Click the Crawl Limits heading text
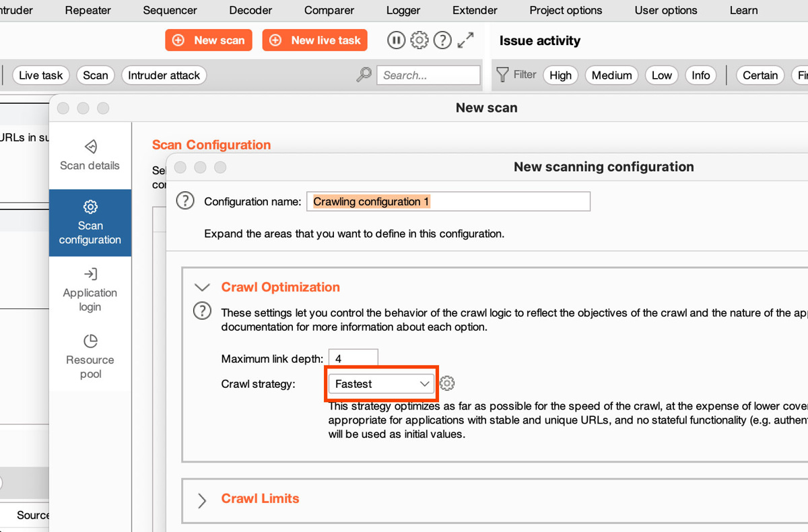This screenshot has width=808, height=532. point(261,498)
